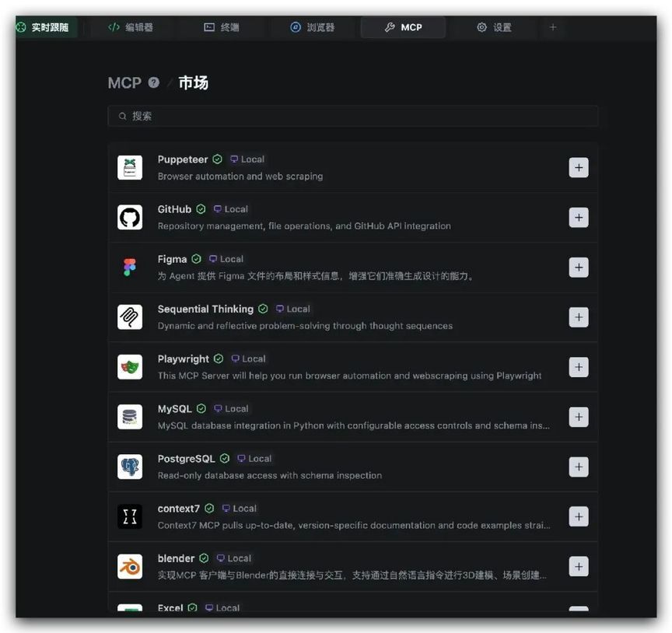Screen dimensions: 672x633
Task: Open the 终端 tab
Action: [x=221, y=27]
